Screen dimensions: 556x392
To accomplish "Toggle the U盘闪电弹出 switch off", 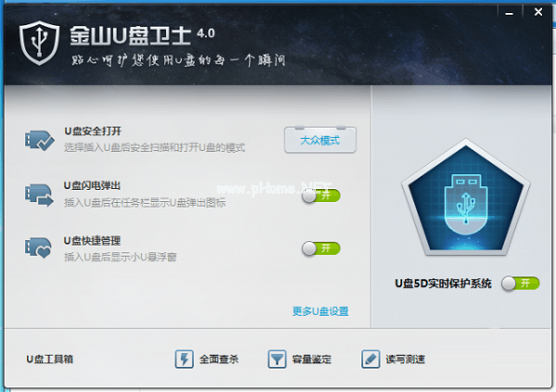I will (x=322, y=196).
